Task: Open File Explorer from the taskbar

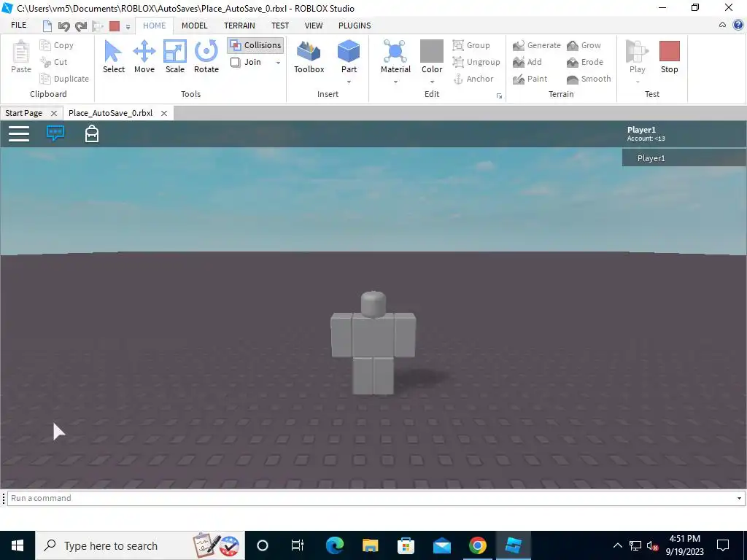Action: (x=370, y=545)
